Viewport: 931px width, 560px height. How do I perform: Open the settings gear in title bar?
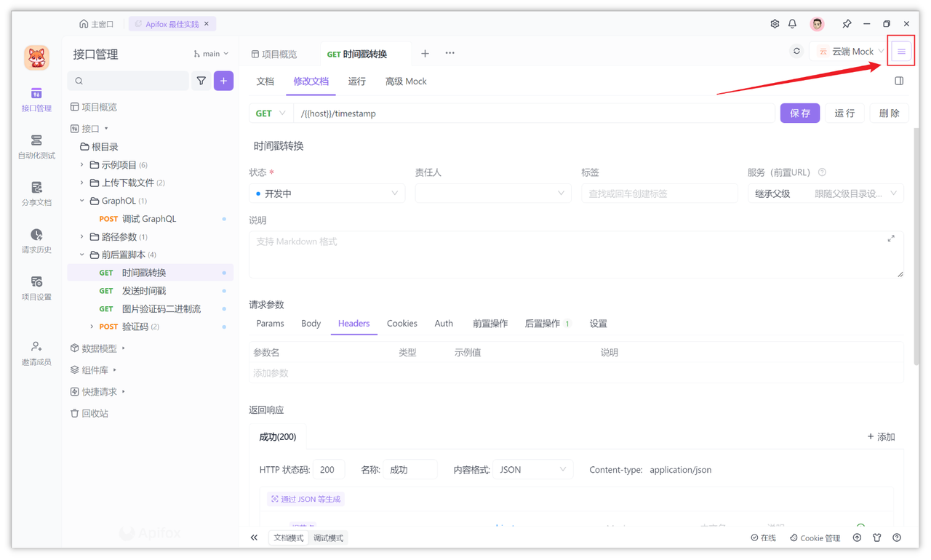tap(775, 24)
